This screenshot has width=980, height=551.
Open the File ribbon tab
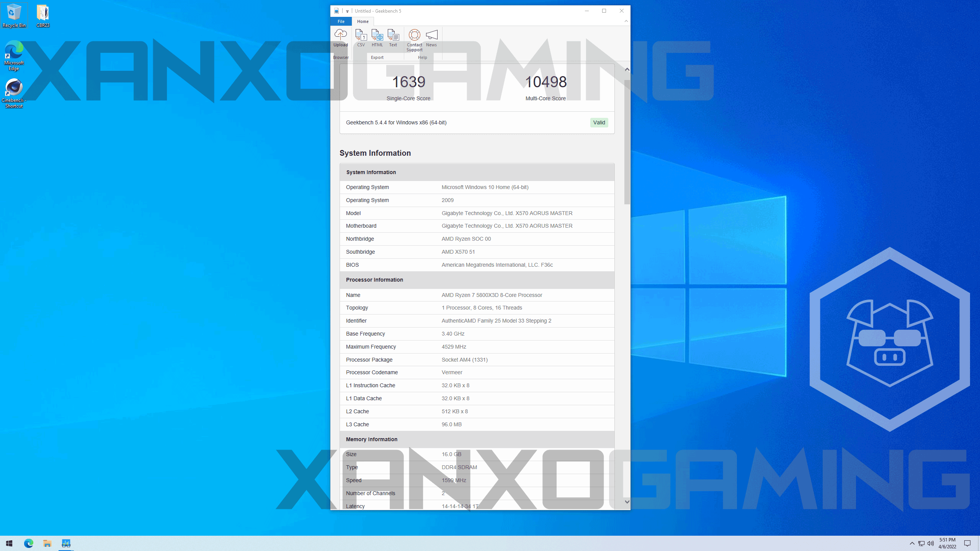(x=341, y=21)
